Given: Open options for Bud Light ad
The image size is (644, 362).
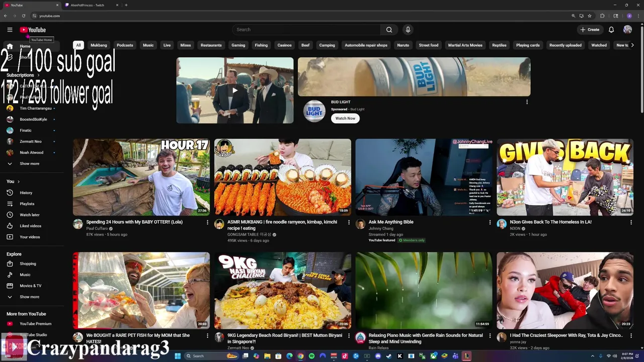Looking at the screenshot, I should click(x=527, y=102).
